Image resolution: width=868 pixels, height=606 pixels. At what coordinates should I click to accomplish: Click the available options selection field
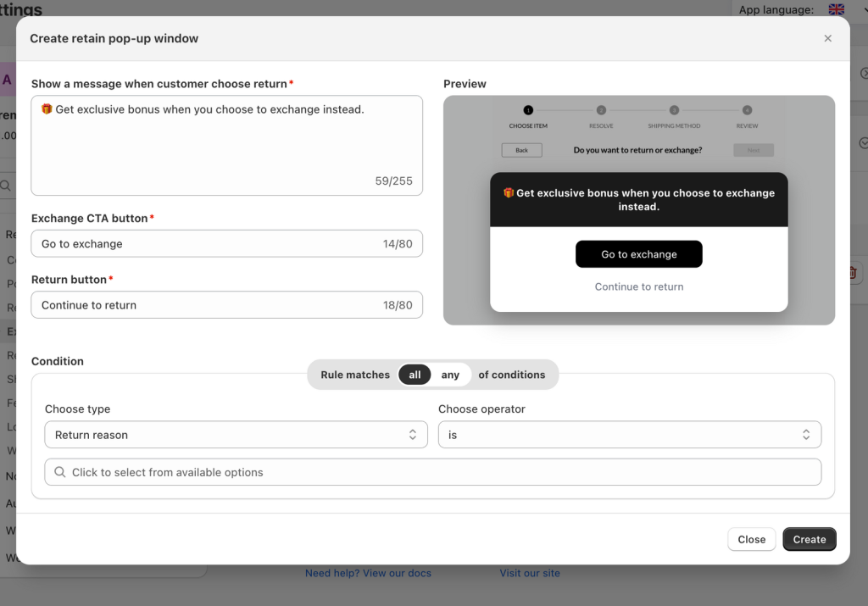pyautogui.click(x=433, y=472)
